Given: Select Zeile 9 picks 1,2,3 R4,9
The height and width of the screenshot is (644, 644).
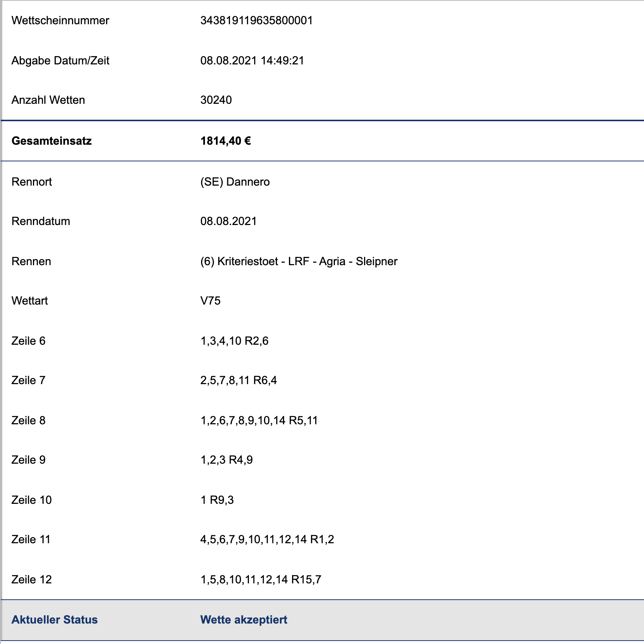Looking at the screenshot, I should coord(227,460).
